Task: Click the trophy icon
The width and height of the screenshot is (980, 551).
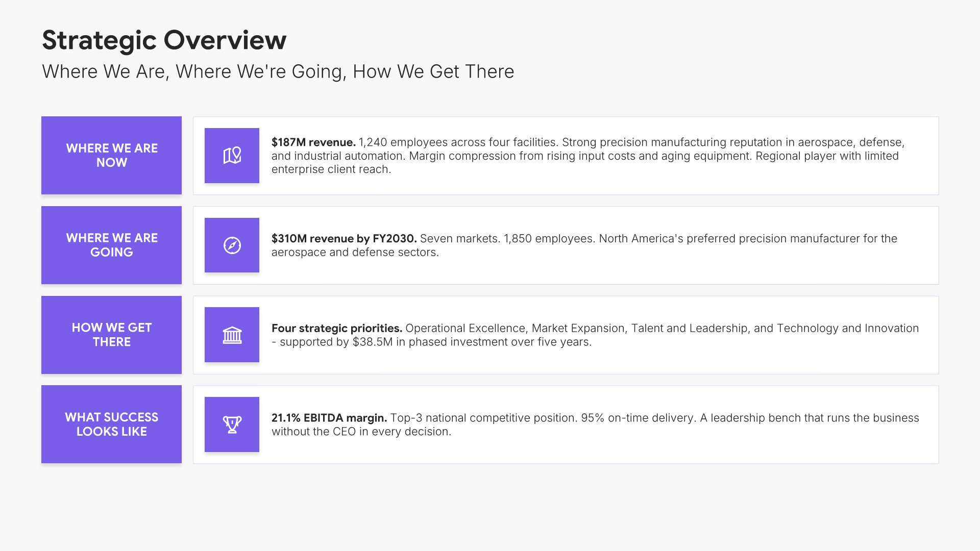Action: (232, 424)
